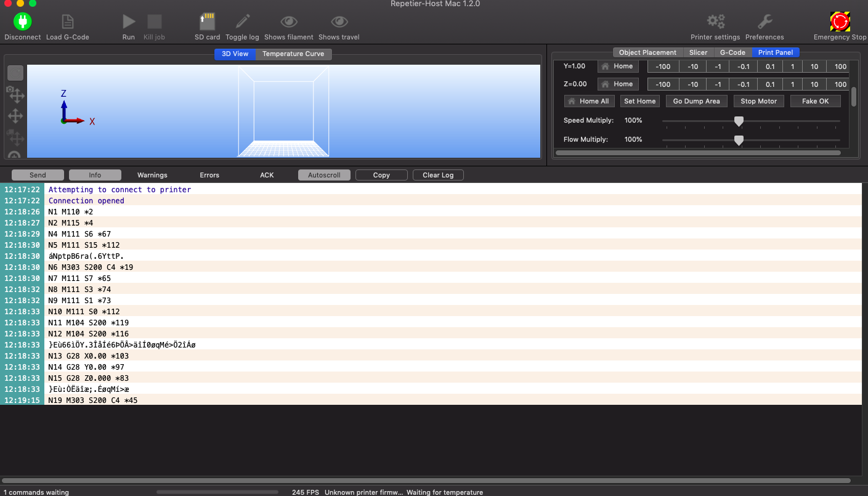Jog Z axis by -1
Image resolution: width=868 pixels, height=496 pixels.
coord(718,84)
